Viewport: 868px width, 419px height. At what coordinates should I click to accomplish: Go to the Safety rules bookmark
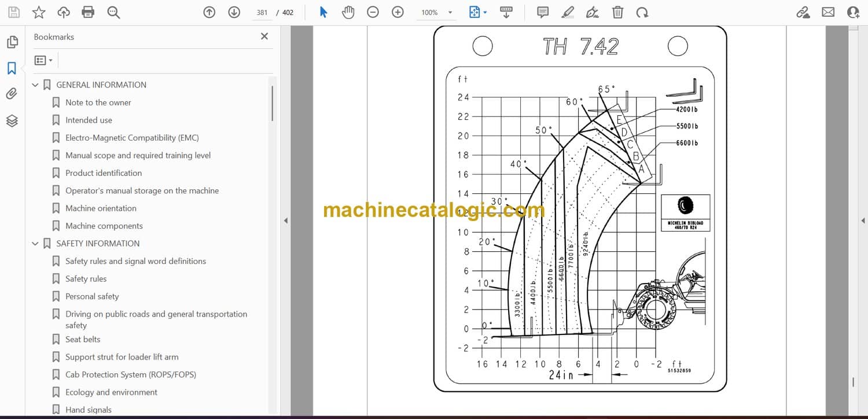[x=86, y=279]
